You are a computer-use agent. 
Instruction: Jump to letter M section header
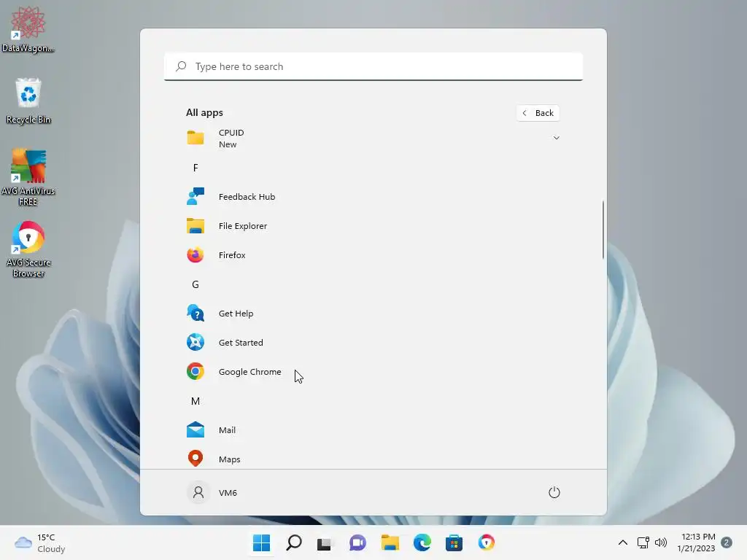pyautogui.click(x=196, y=401)
